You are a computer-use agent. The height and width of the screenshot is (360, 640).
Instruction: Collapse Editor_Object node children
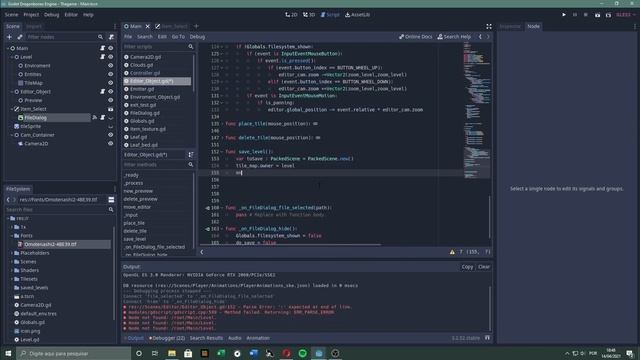pyautogui.click(x=12, y=92)
